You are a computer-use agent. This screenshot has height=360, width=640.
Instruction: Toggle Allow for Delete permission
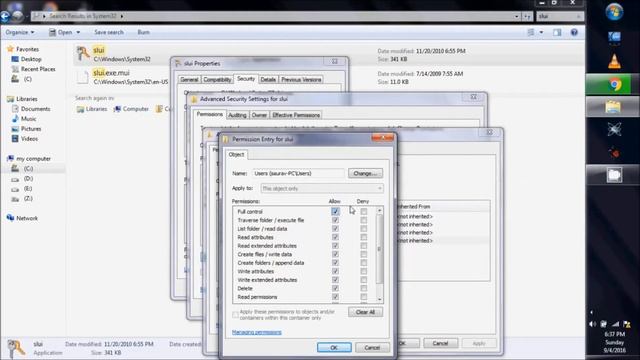[335, 289]
